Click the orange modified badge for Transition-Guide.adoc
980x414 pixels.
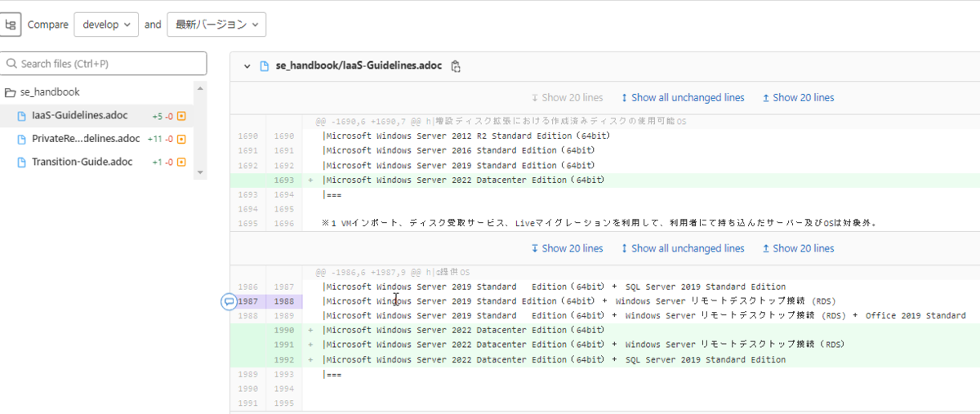[x=181, y=162]
